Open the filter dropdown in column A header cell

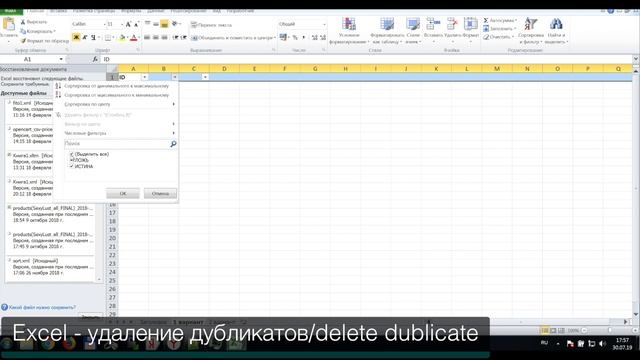144,77
